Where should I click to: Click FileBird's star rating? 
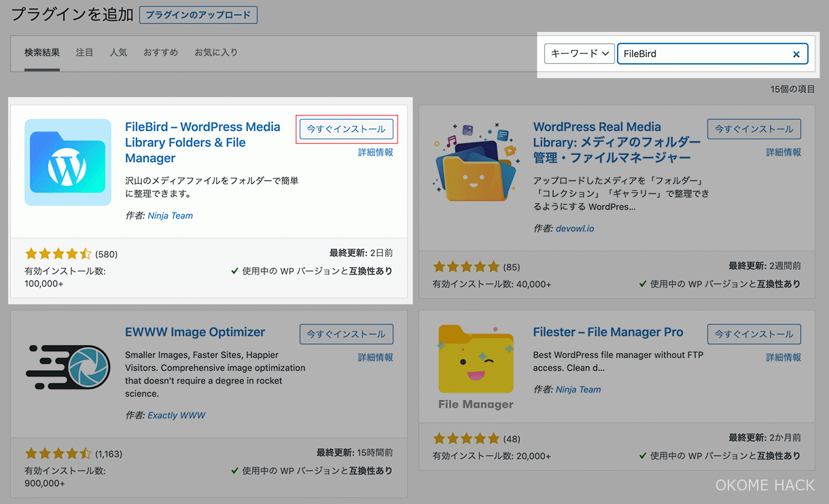[58, 254]
